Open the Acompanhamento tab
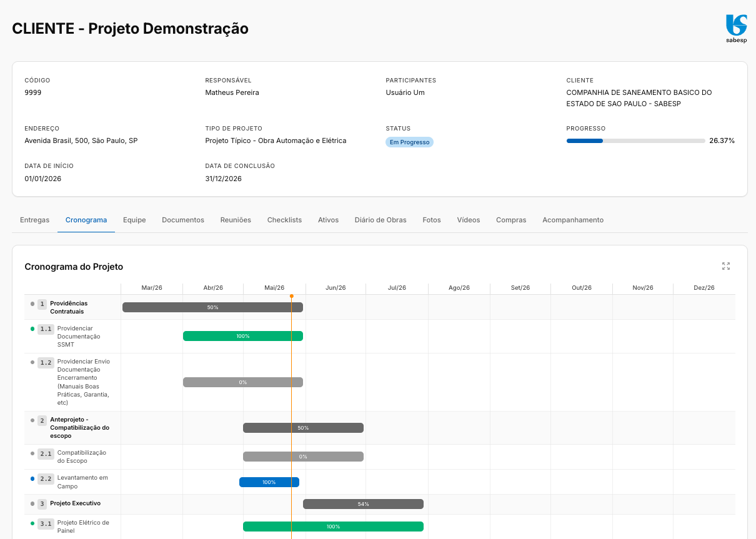The image size is (756, 539). click(573, 220)
